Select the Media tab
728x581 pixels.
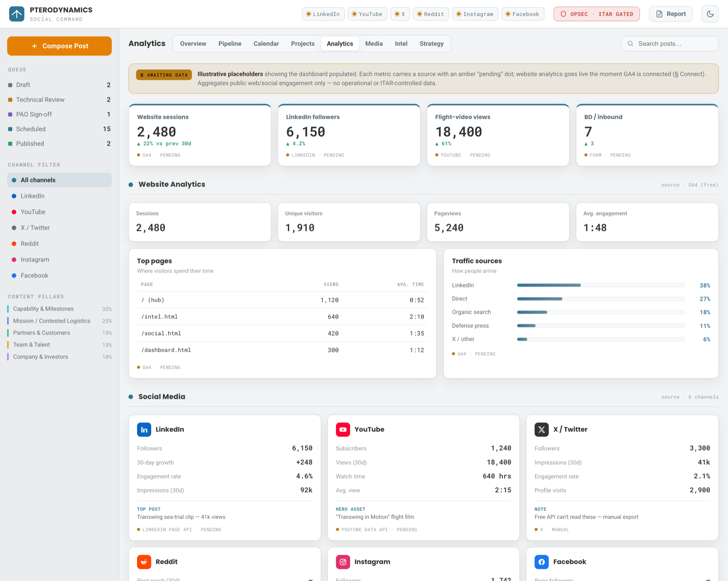[374, 44]
